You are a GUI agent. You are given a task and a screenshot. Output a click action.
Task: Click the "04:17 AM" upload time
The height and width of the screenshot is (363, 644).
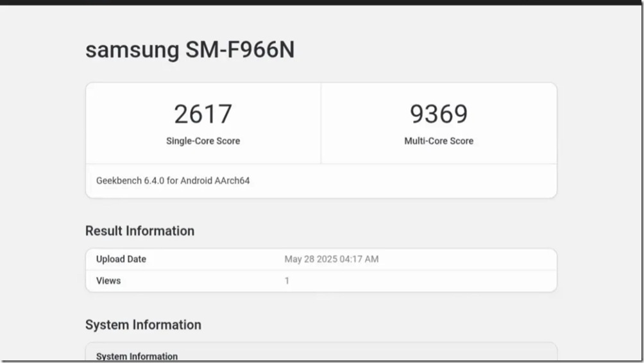click(x=359, y=259)
